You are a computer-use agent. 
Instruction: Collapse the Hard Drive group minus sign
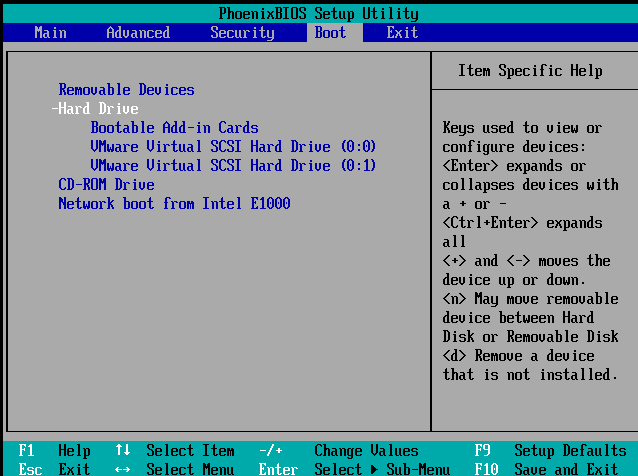coord(54,109)
